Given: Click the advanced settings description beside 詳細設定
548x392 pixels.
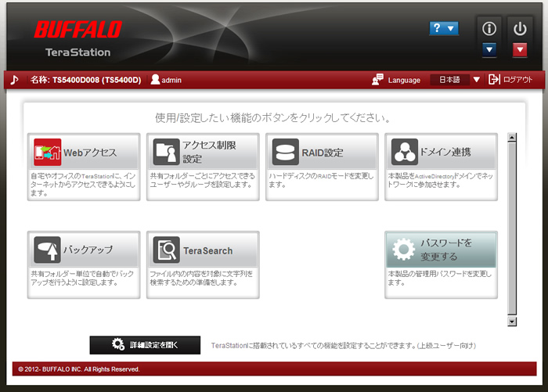Looking at the screenshot, I should [344, 346].
